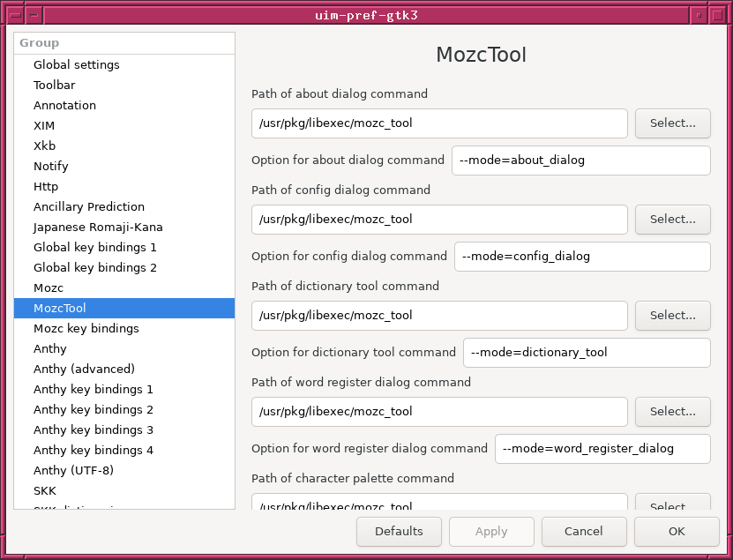Viewport: 733px width, 560px height.
Task: Select the Ancillary Prediction group
Action: [x=89, y=206]
